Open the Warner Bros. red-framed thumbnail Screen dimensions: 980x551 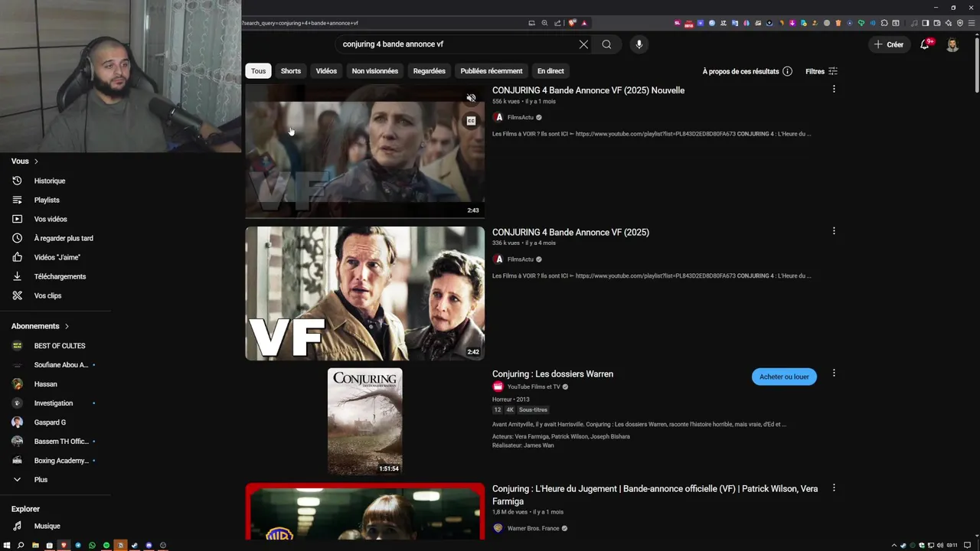364,511
